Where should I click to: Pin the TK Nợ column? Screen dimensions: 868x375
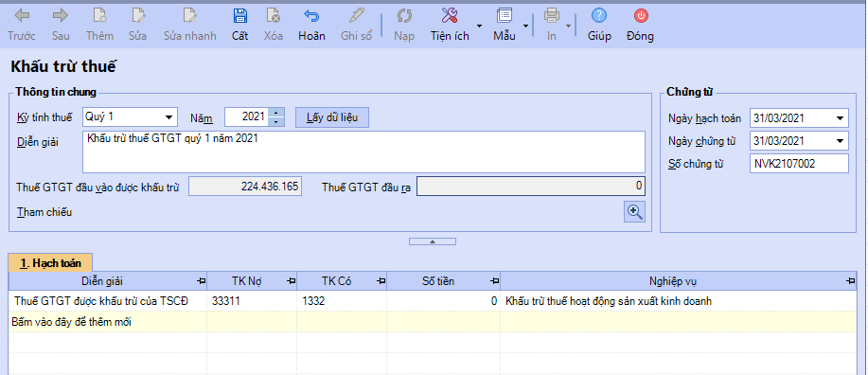pos(291,281)
